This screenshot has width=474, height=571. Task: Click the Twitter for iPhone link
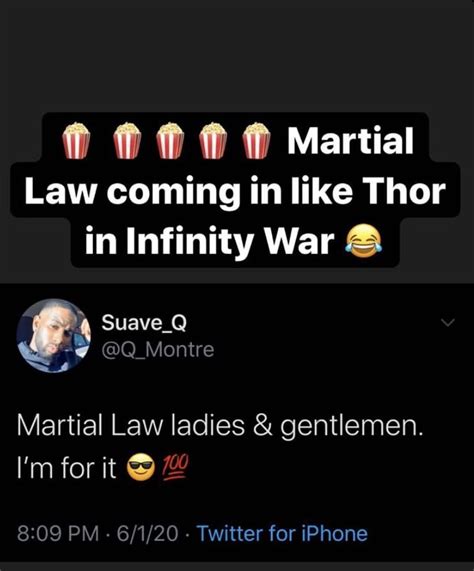tap(282, 534)
